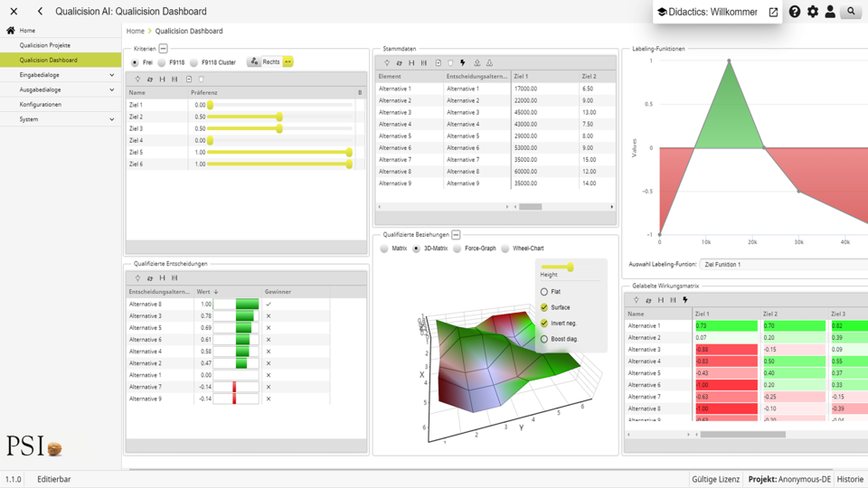Toggle the Surface option

click(x=544, y=307)
